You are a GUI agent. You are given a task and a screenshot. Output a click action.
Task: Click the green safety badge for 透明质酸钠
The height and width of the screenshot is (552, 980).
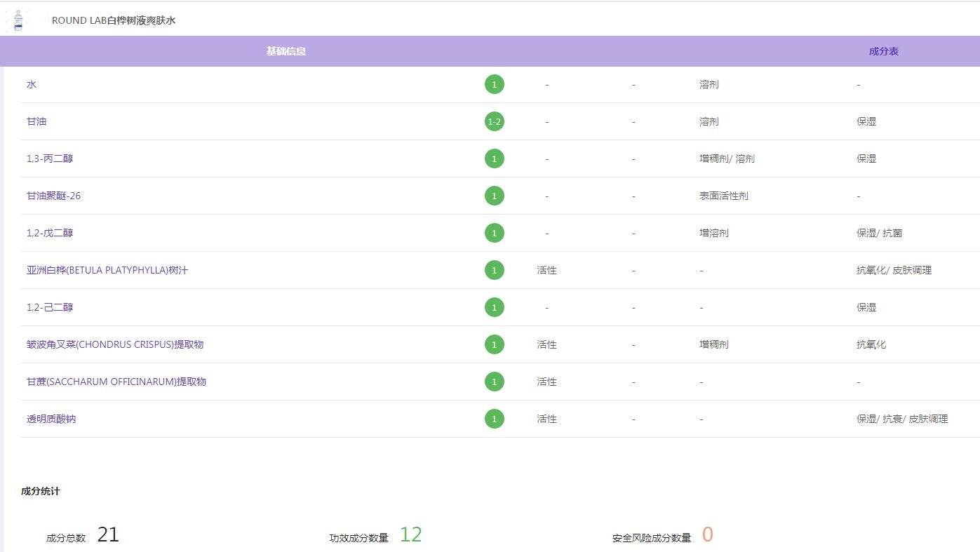pyautogui.click(x=494, y=419)
